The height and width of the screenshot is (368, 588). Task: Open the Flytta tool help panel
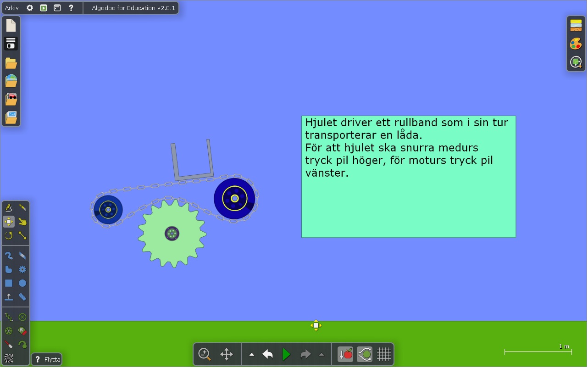click(x=47, y=360)
